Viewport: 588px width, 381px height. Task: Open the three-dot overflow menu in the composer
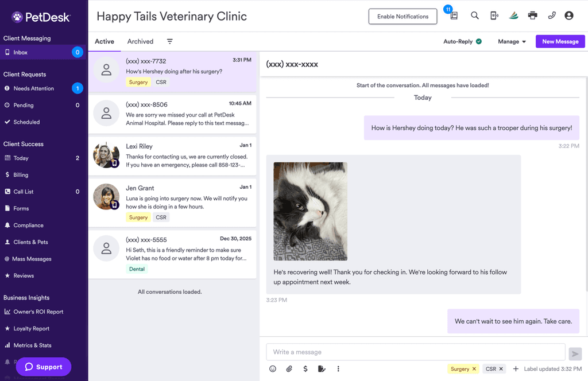pos(338,369)
